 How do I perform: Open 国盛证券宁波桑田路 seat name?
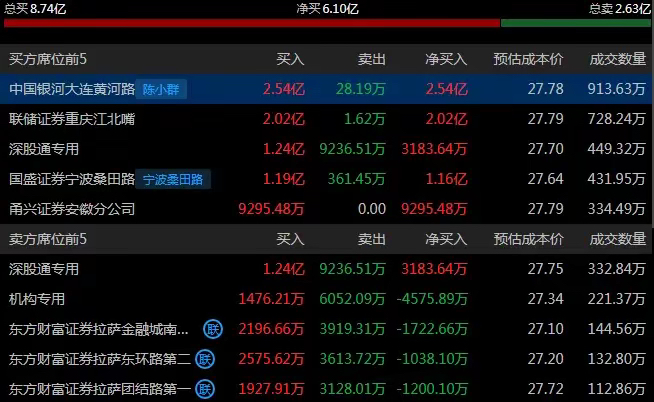72,179
